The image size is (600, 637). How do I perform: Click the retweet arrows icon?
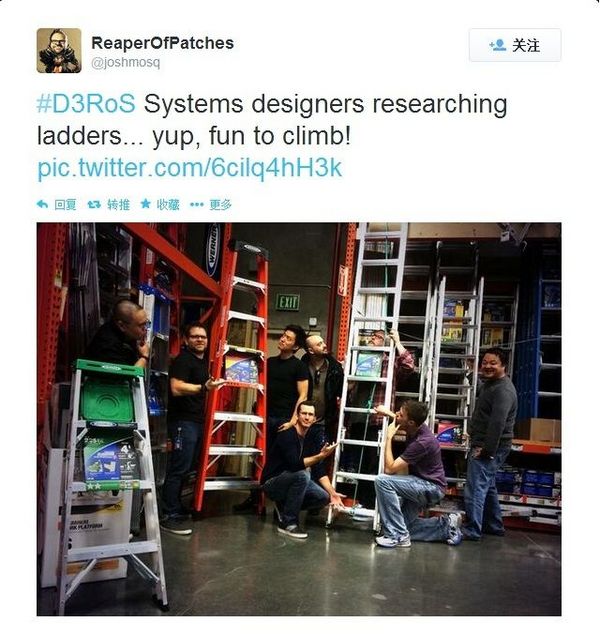tap(94, 204)
